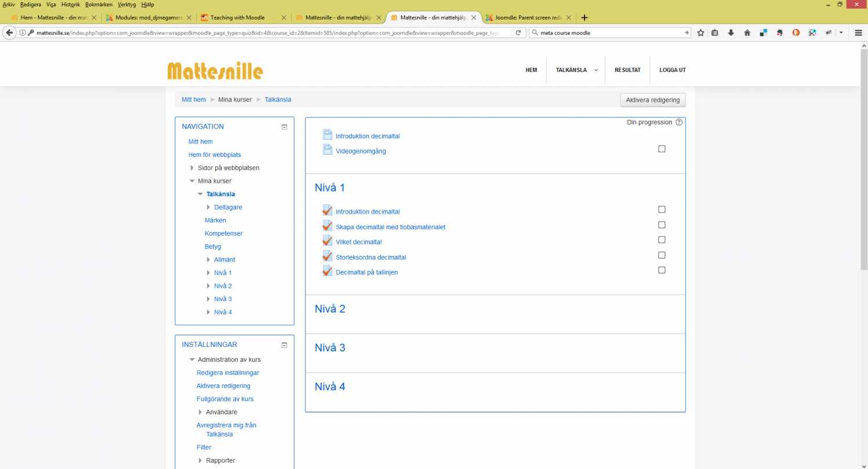Click the quiz icon beside Nivå 1 Introduktion decimaltal
This screenshot has width=868, height=469.
pos(328,210)
